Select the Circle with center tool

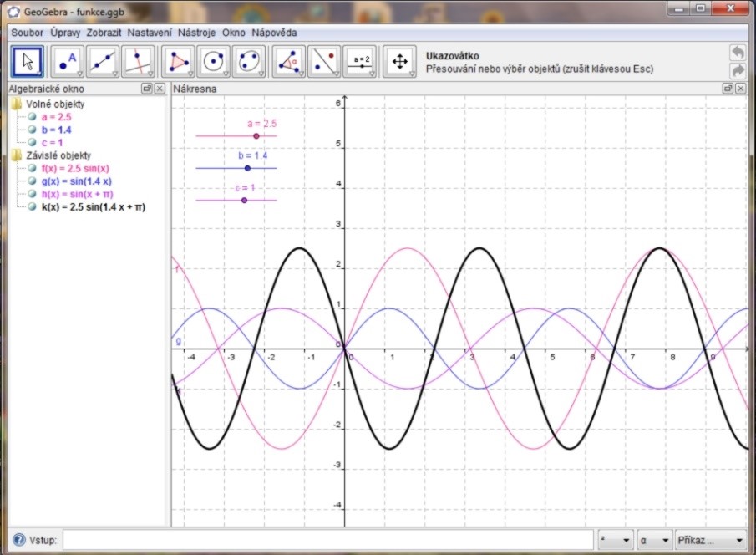[214, 62]
